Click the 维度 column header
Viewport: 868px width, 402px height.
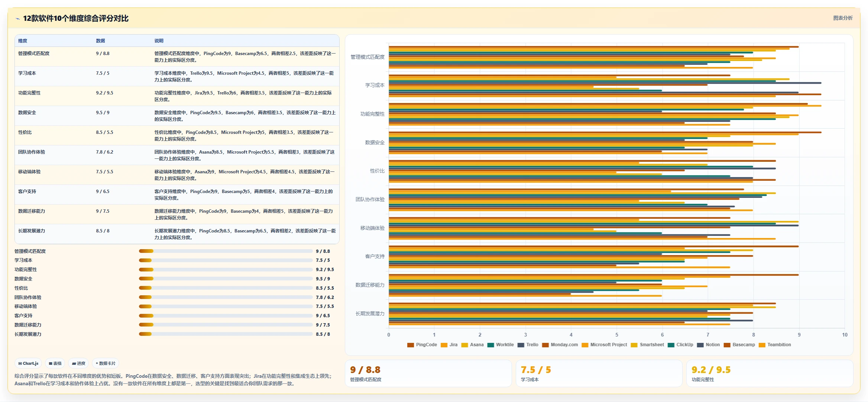coord(23,41)
